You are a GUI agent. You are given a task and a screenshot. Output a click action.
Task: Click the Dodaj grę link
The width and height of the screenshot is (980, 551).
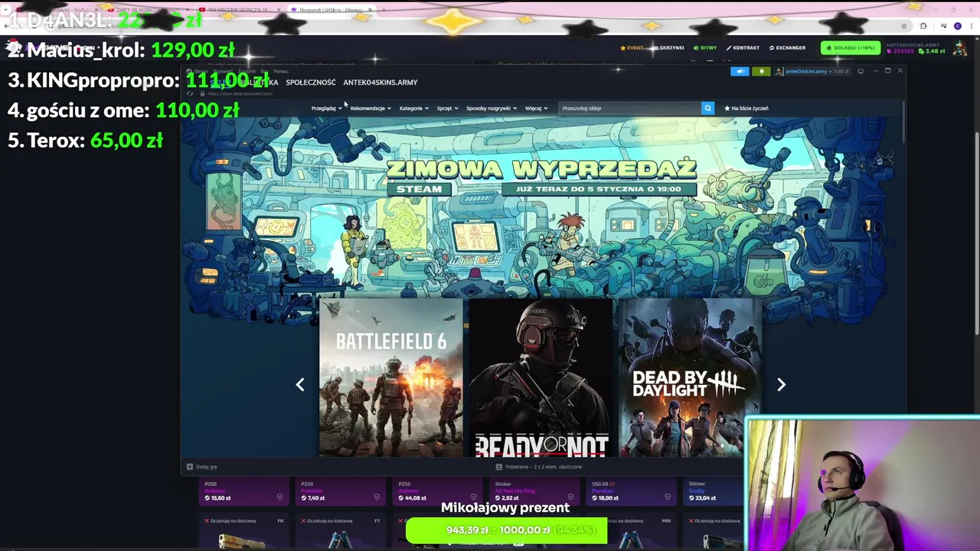coord(206,467)
